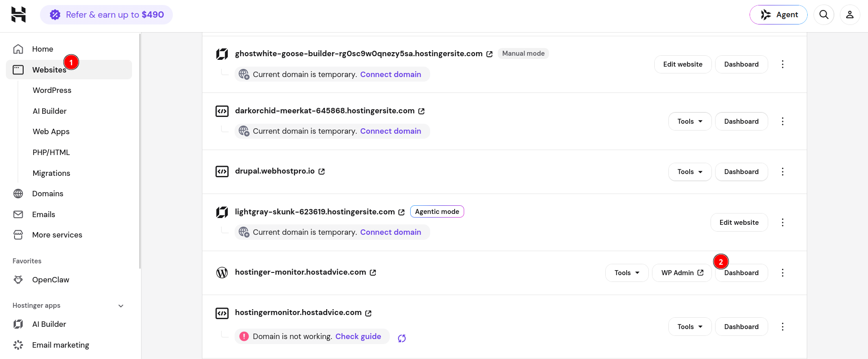Viewport: 868px width, 359px height.
Task: Open WordPress submenu item
Action: (x=52, y=90)
